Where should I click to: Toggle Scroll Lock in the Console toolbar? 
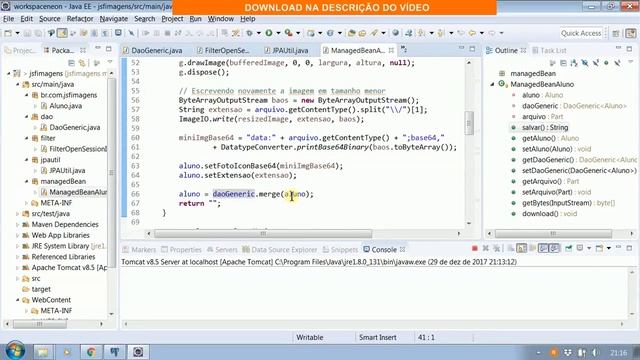[x=522, y=248]
